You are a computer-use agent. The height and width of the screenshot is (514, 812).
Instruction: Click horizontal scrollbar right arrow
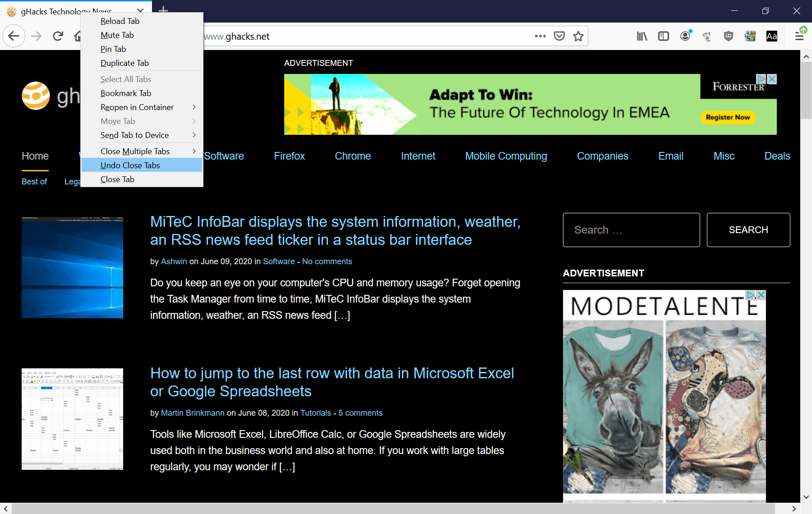794,509
